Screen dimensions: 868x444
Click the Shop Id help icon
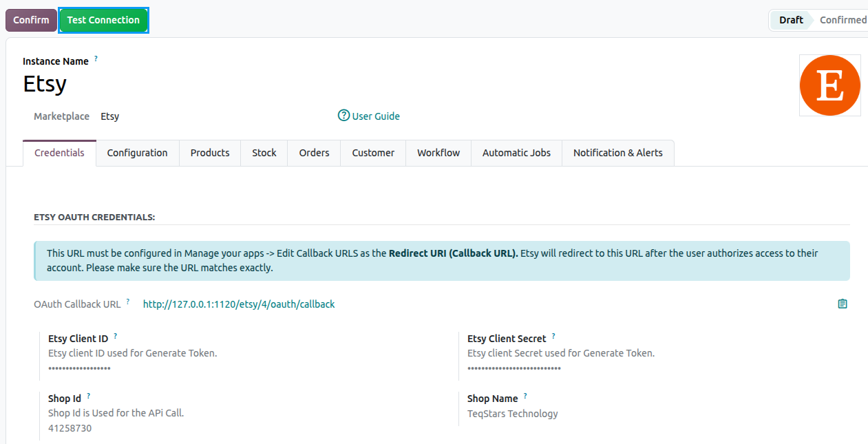pos(89,396)
